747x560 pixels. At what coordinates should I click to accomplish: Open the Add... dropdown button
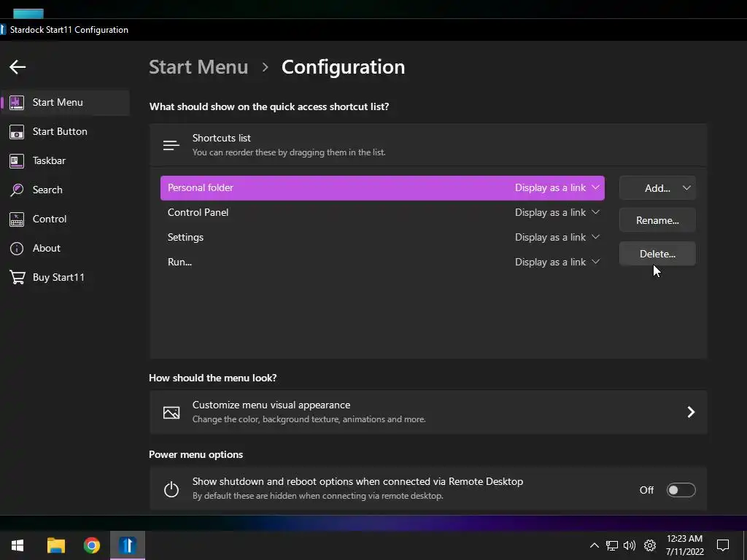click(657, 188)
